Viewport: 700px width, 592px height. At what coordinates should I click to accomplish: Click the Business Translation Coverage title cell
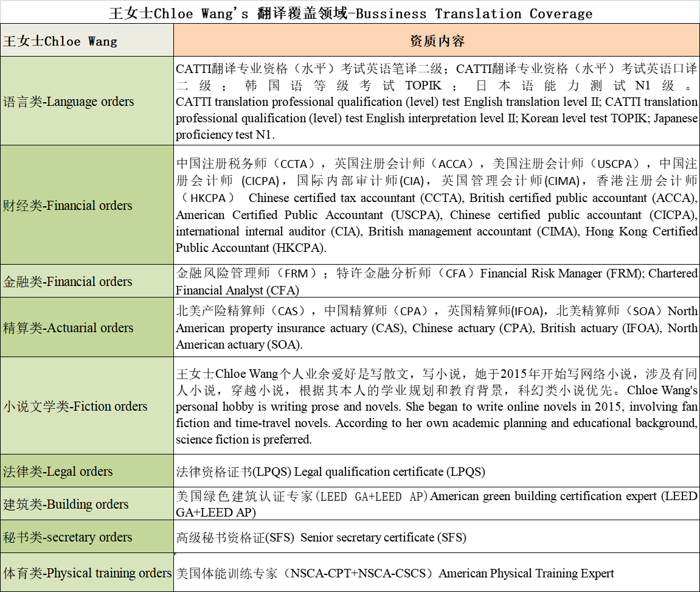click(x=350, y=13)
